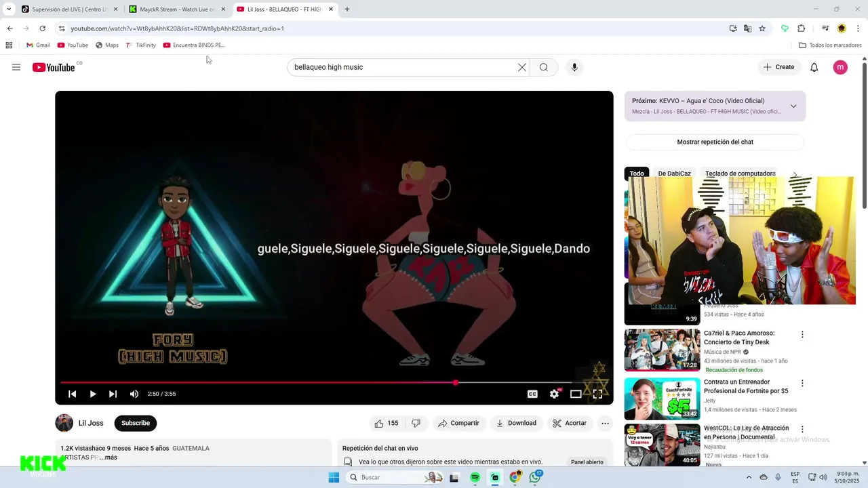The height and width of the screenshot is (488, 868).
Task: Enter fullscreen mode in the player
Action: [x=597, y=394]
